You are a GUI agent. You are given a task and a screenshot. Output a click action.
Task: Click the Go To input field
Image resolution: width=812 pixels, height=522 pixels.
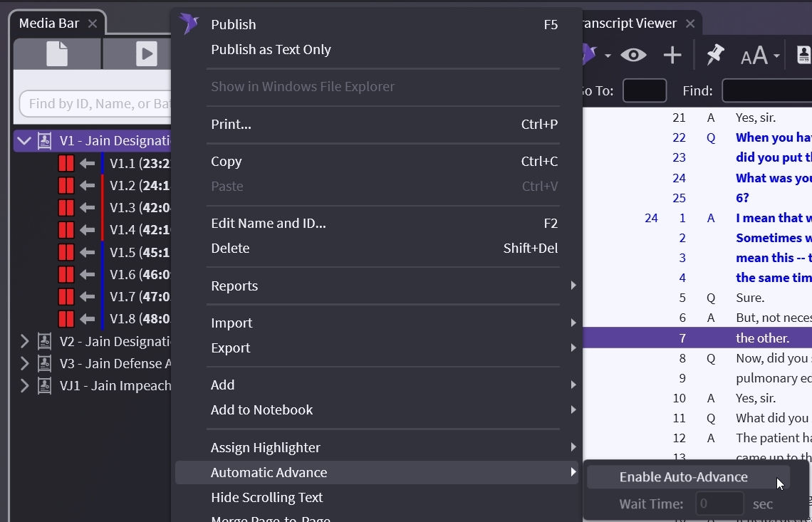(644, 90)
